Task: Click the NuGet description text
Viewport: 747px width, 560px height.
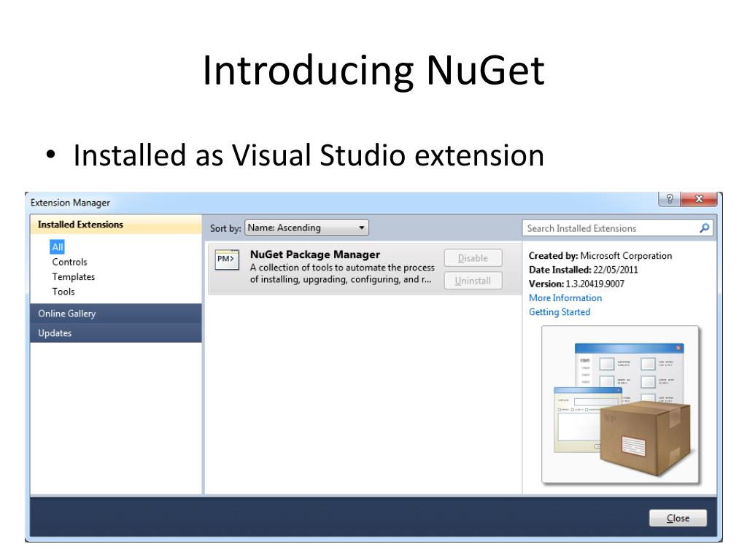Action: 342,273
